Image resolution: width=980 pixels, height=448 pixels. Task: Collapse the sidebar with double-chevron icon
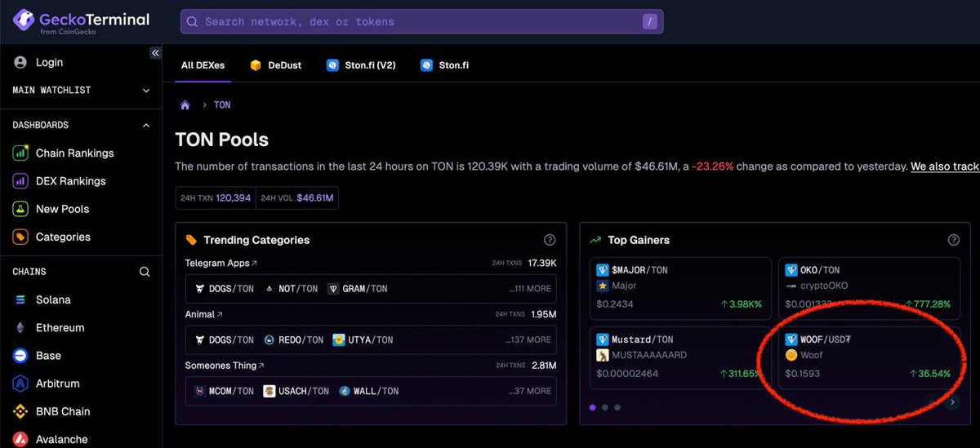pyautogui.click(x=155, y=53)
